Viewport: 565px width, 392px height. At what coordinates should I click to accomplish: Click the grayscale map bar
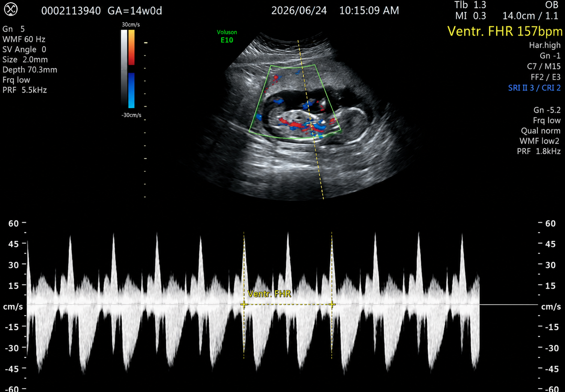point(124,69)
